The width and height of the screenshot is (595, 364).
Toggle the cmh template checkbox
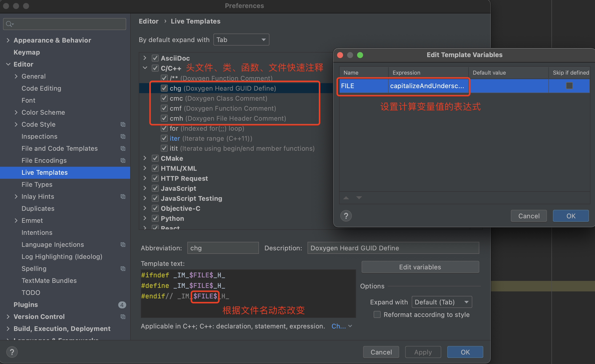(x=164, y=118)
